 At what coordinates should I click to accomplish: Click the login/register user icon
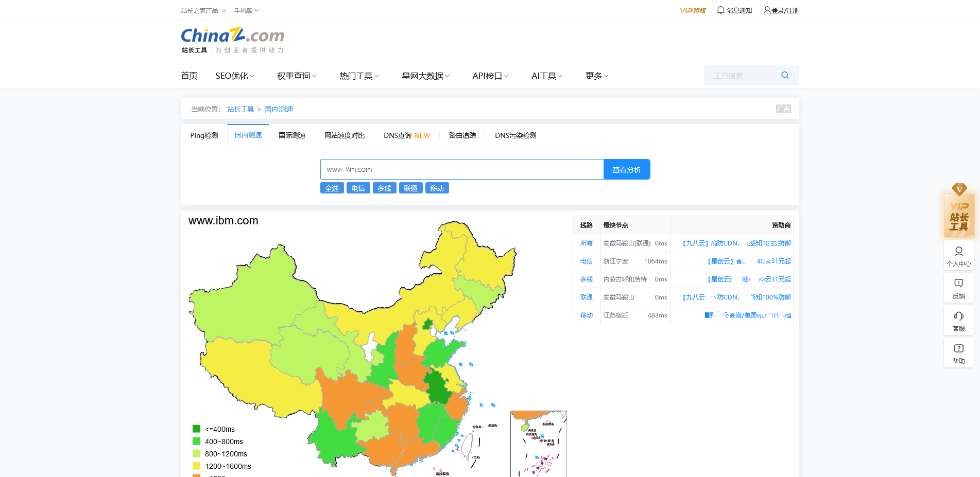click(x=767, y=10)
